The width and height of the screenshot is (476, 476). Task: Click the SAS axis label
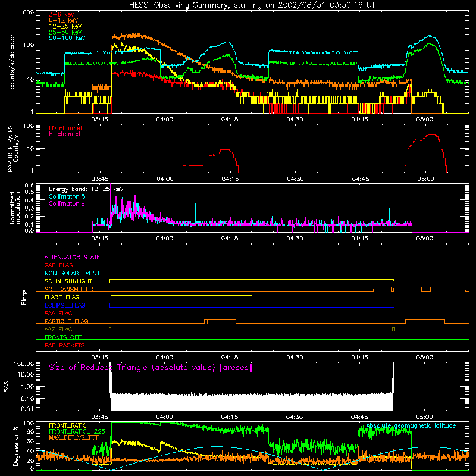pos(6,387)
